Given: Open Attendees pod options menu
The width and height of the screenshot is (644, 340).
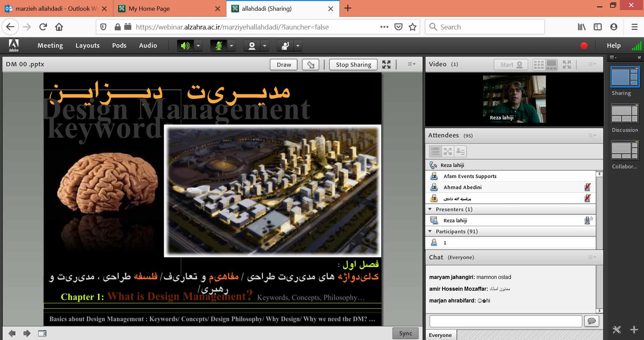Looking at the screenshot, I should (592, 135).
